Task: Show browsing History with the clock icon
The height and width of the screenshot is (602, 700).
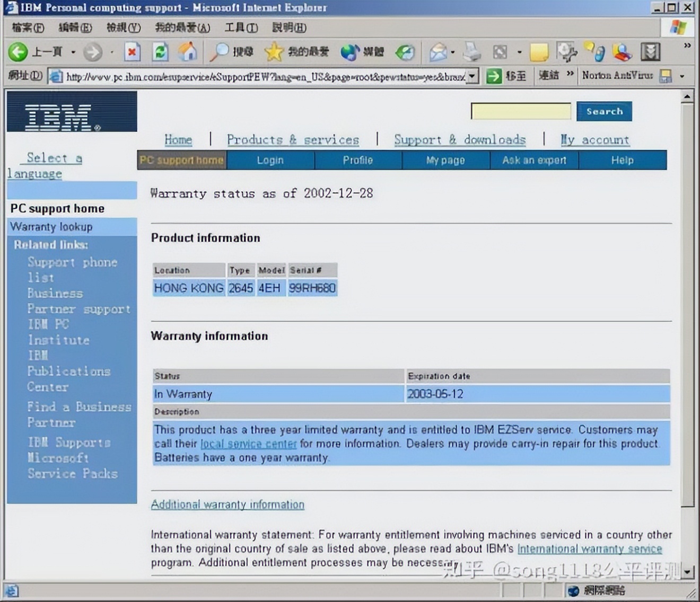Action: point(405,51)
